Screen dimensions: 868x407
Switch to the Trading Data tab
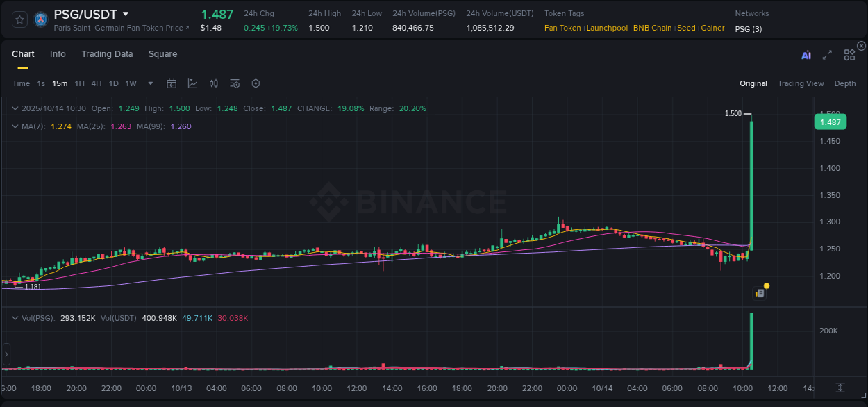107,53
